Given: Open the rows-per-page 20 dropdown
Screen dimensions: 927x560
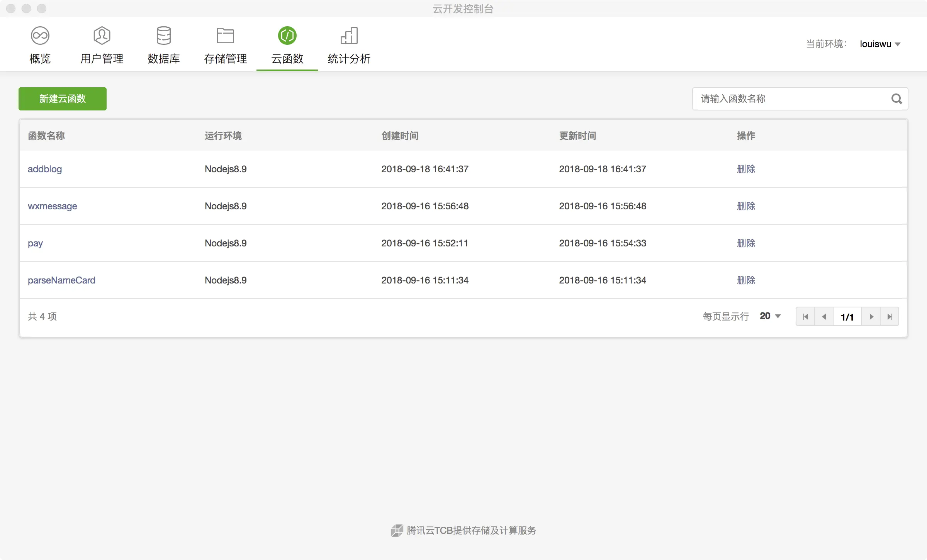Looking at the screenshot, I should point(770,316).
